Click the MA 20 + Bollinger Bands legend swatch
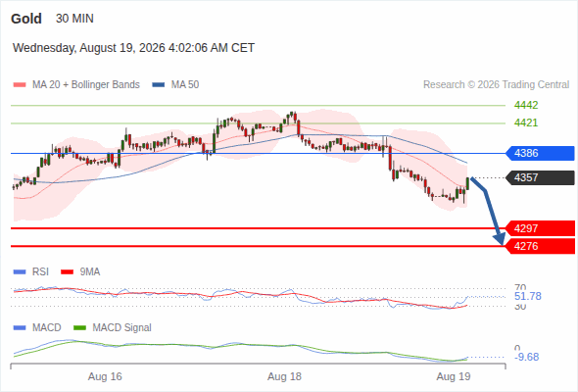578x392 pixels. pos(20,85)
